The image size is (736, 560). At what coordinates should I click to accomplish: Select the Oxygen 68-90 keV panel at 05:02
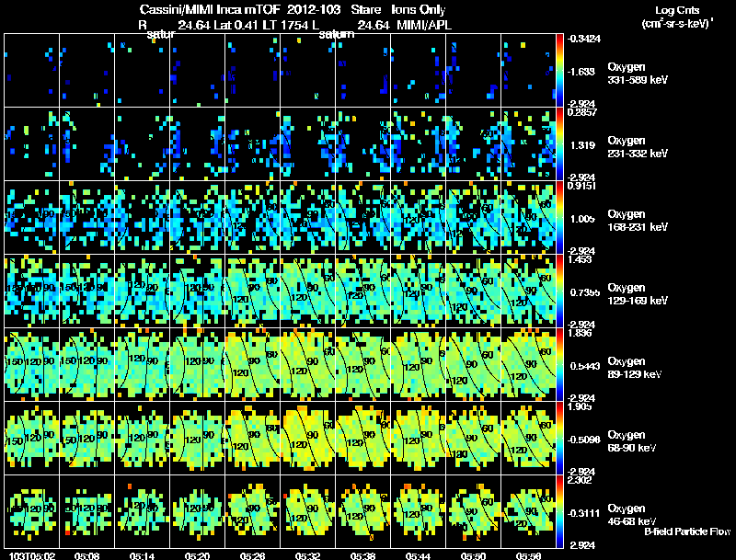click(32, 438)
